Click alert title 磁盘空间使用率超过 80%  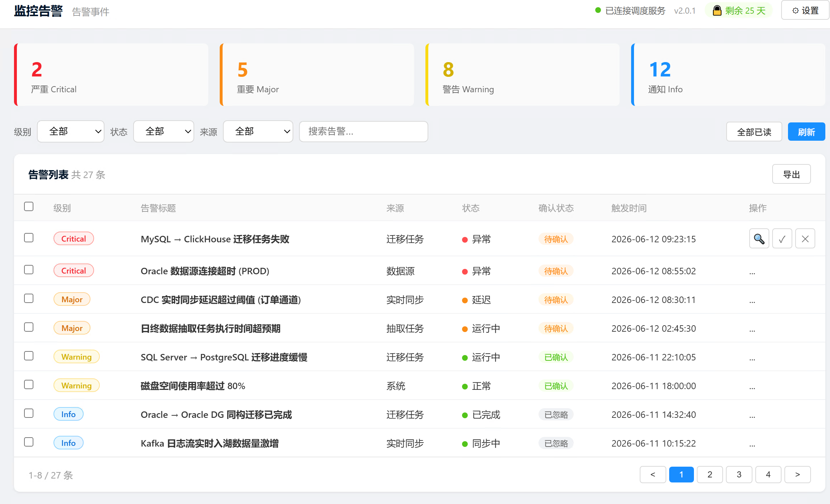[193, 386]
